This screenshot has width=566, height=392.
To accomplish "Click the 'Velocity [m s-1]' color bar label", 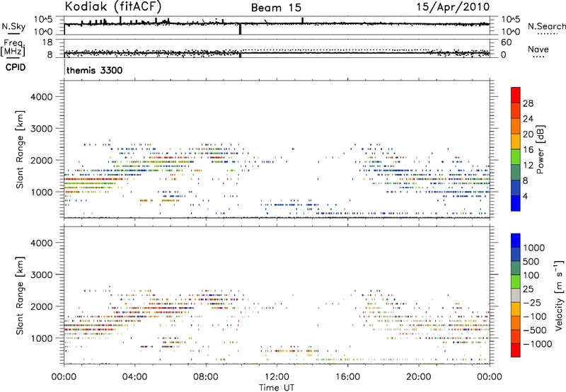I will (559, 295).
